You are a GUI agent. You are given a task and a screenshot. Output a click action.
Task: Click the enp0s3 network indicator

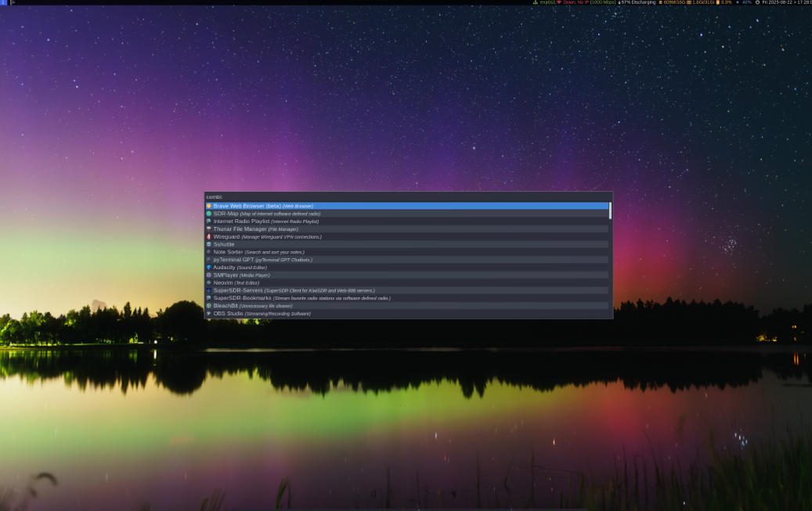[547, 2]
